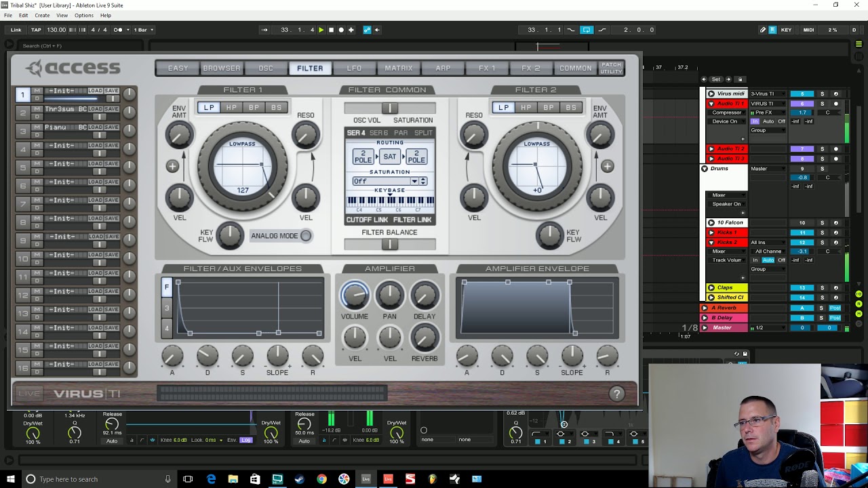Screen dimensions: 868x488
Task: Open the COMMON tab
Action: 575,68
